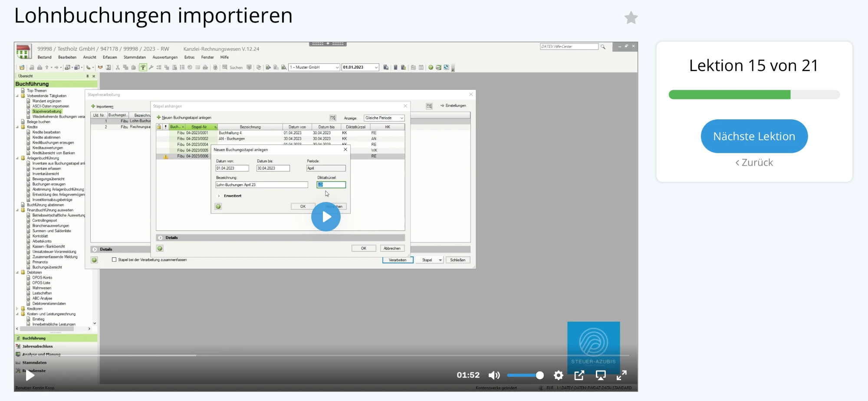Click the Suchen search tool in the toolbar
The height and width of the screenshot is (401, 868).
(x=233, y=67)
